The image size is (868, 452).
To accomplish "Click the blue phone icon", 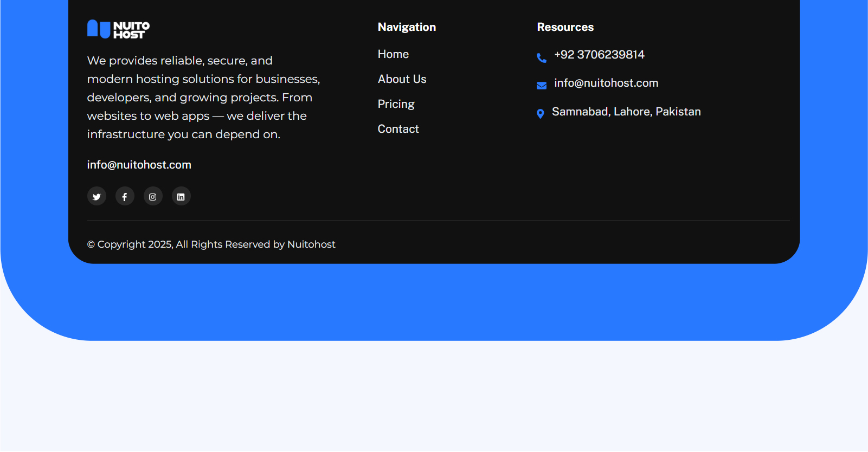I will (541, 58).
